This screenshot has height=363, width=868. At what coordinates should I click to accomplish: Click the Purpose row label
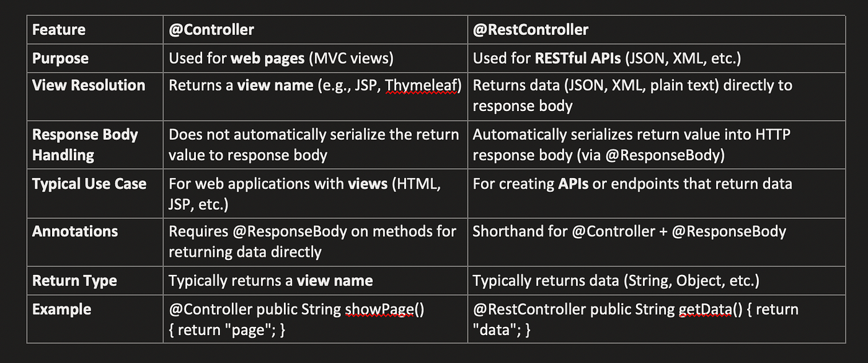(60, 58)
